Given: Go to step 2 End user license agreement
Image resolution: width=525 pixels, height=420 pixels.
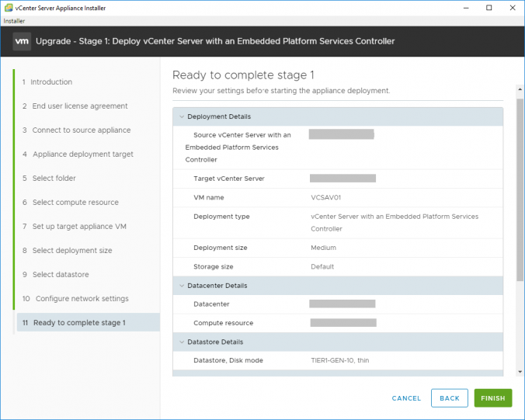Looking at the screenshot, I should [75, 106].
